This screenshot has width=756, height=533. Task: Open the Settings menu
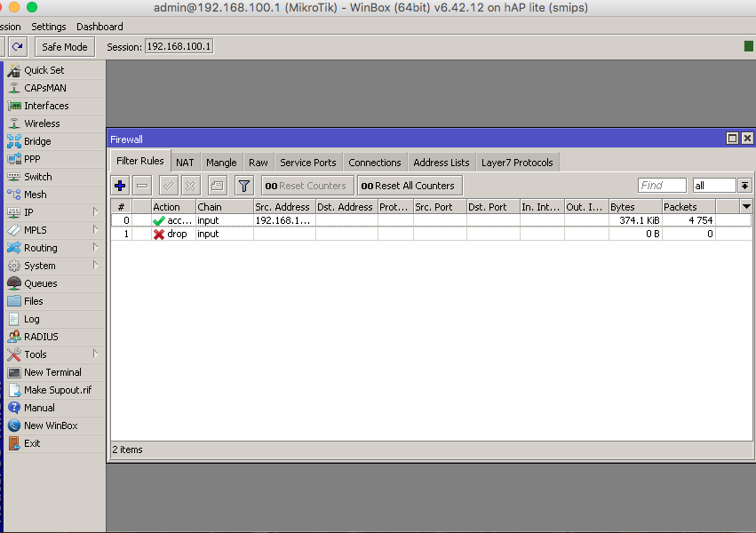tap(49, 27)
